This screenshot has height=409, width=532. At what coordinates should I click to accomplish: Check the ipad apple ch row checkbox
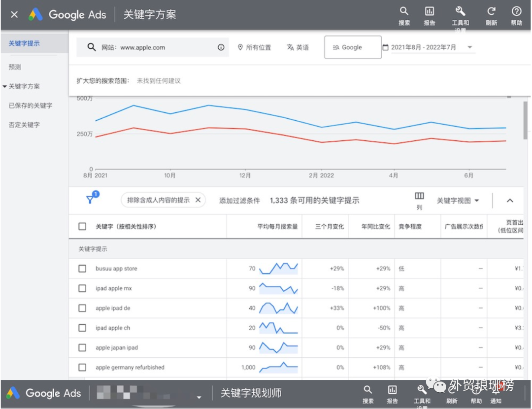[x=82, y=328]
